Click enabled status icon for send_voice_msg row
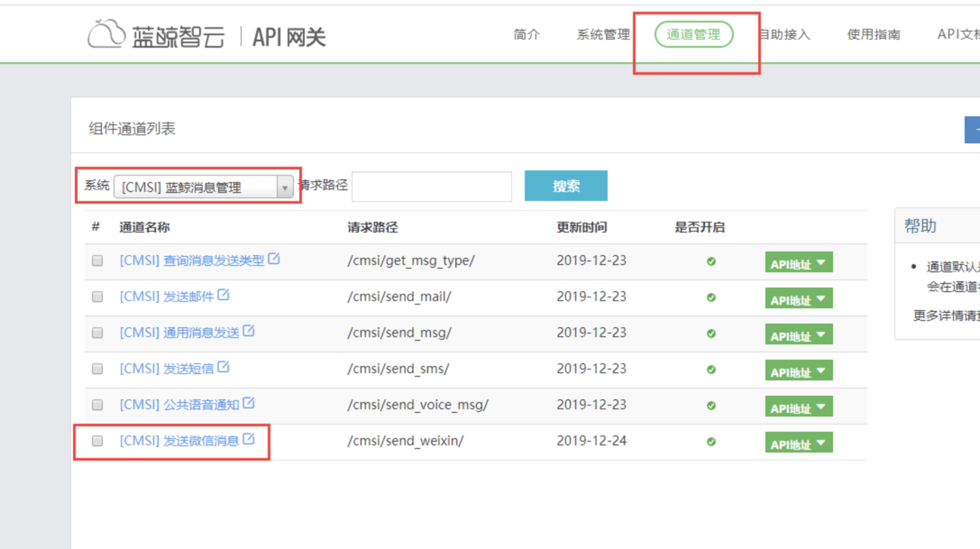This screenshot has width=980, height=549. coord(711,406)
